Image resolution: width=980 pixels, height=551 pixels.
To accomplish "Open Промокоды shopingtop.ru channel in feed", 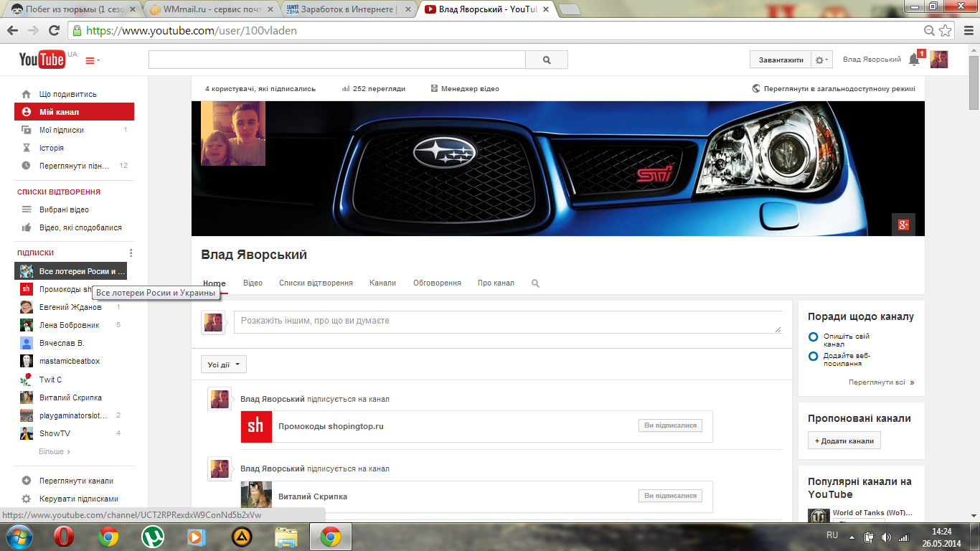I will coord(331,426).
